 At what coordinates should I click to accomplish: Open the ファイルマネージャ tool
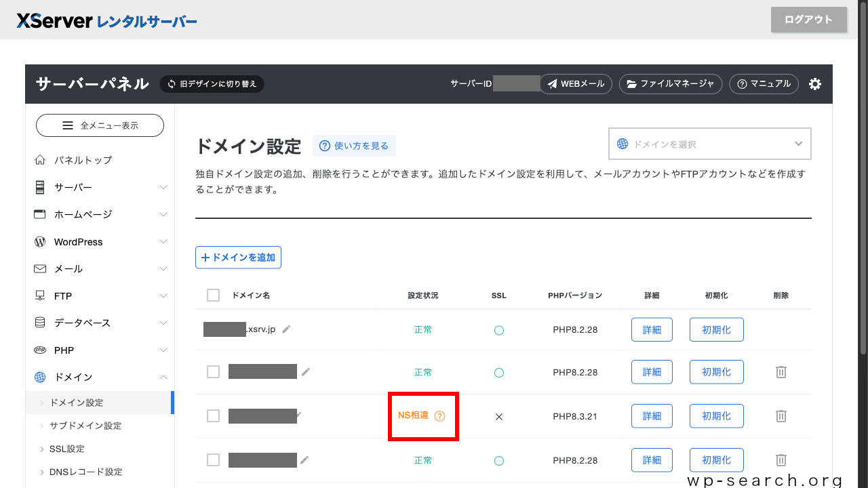[x=670, y=84]
